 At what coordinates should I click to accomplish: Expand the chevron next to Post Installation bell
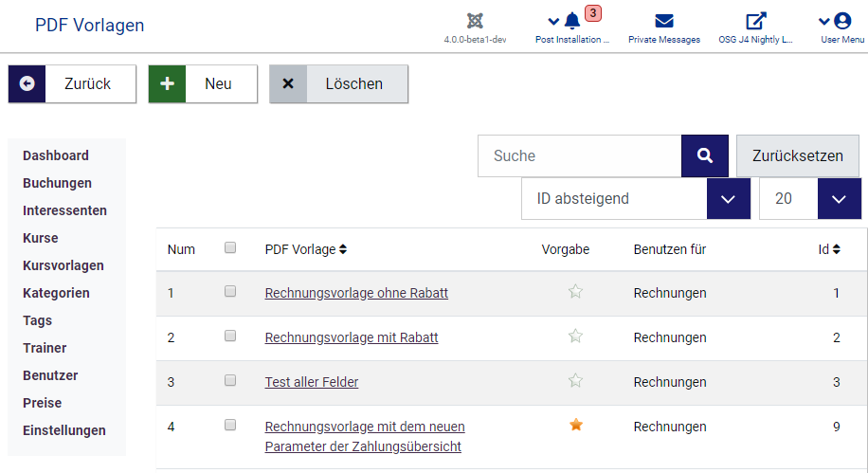[x=553, y=22]
